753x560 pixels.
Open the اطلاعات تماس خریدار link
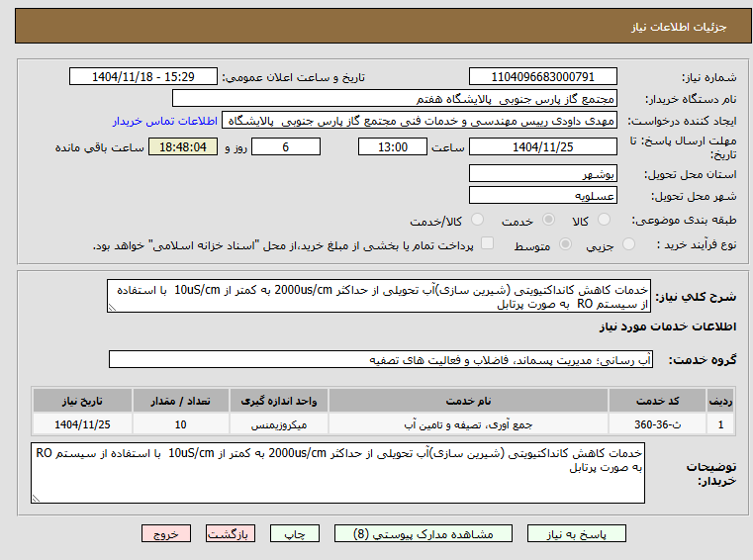165,121
